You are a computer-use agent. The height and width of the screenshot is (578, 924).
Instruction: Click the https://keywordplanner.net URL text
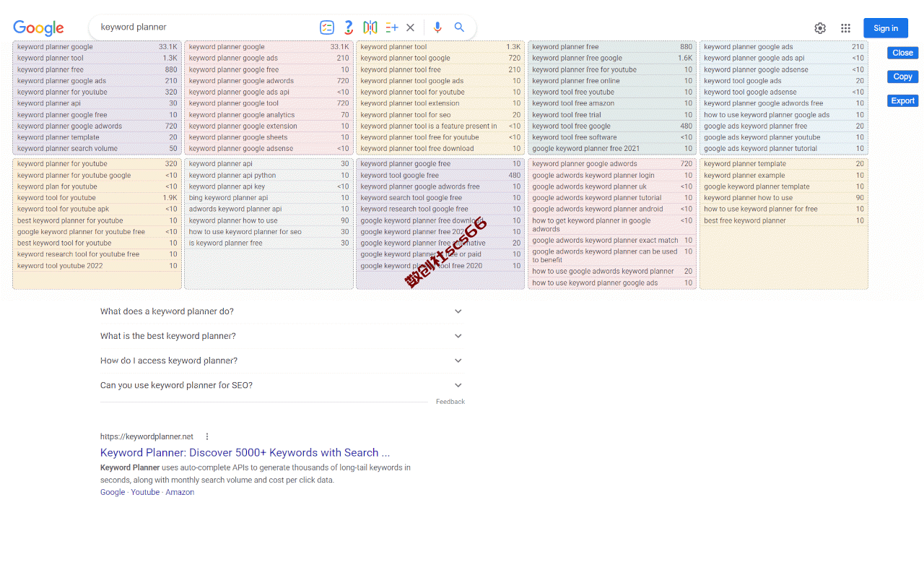coord(147,436)
